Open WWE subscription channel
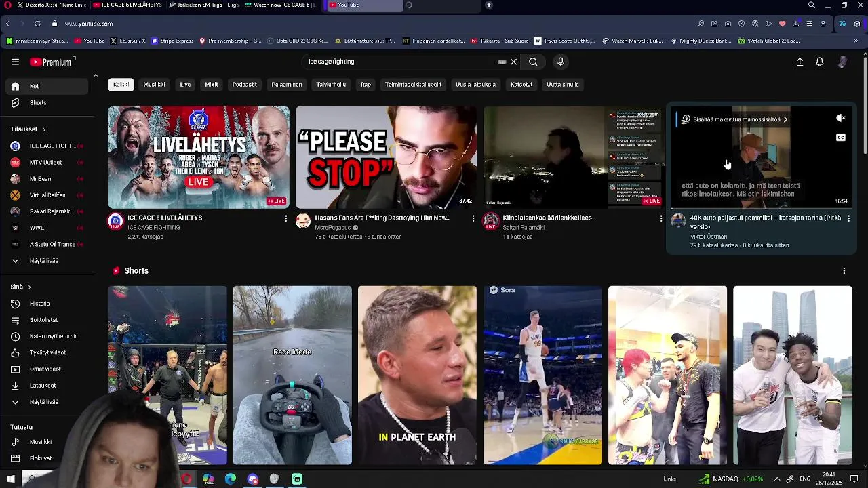Viewport: 868px width, 488px height. (47, 228)
